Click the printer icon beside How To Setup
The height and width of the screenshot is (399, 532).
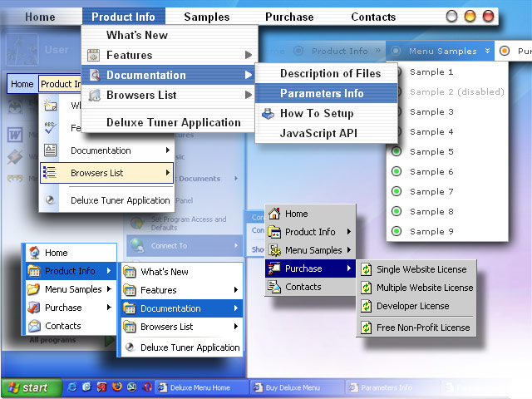[268, 114]
